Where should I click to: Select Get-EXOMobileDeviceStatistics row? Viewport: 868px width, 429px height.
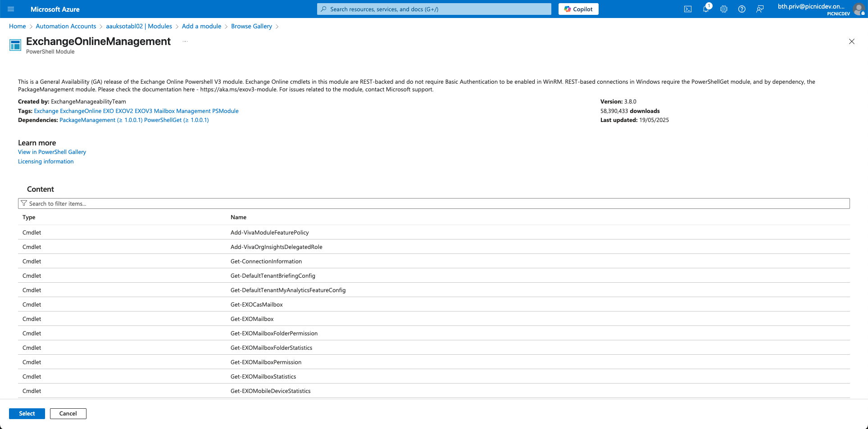click(434, 391)
